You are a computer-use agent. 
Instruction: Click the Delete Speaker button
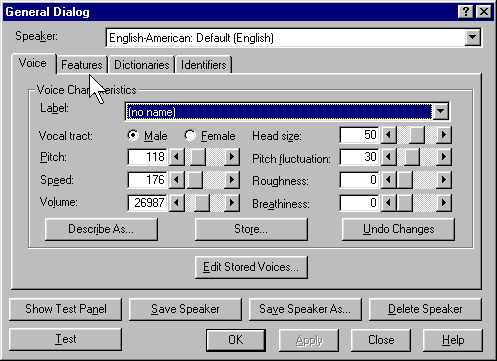pos(425,309)
